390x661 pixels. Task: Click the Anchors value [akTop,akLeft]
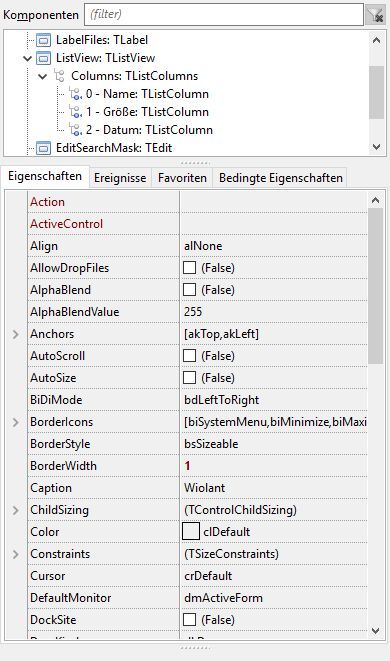pyautogui.click(x=221, y=334)
